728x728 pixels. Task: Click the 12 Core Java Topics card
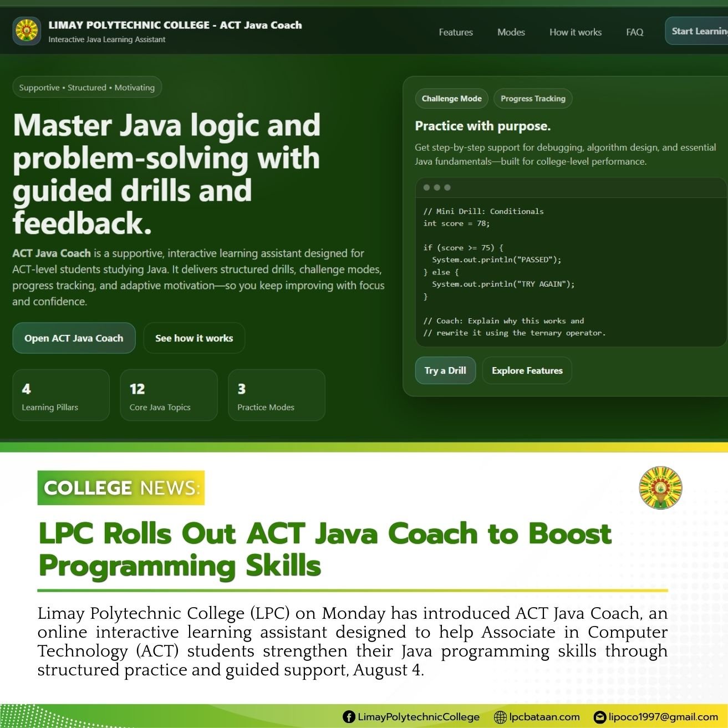(169, 395)
